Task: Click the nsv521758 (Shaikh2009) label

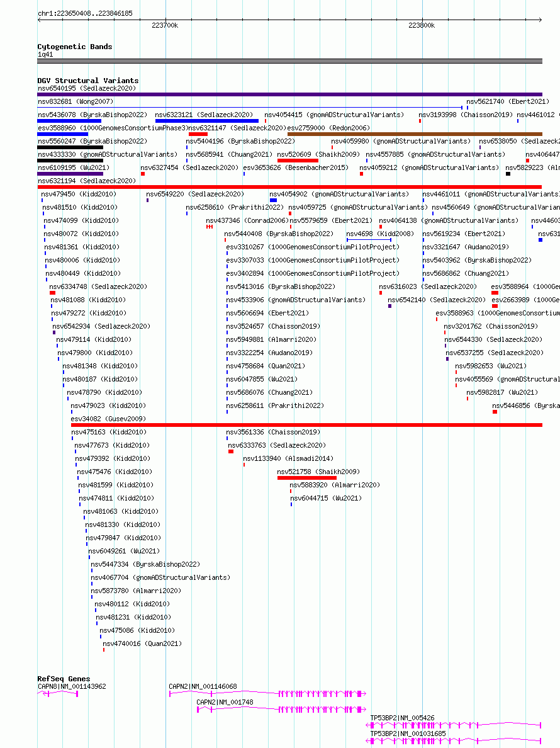Action: tap(318, 472)
